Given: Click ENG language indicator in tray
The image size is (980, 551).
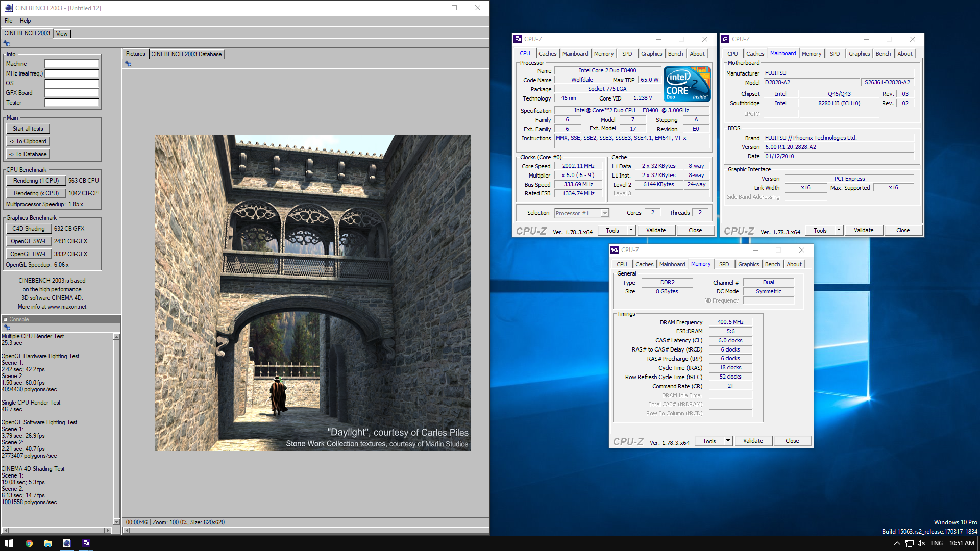Looking at the screenshot, I should (937, 543).
